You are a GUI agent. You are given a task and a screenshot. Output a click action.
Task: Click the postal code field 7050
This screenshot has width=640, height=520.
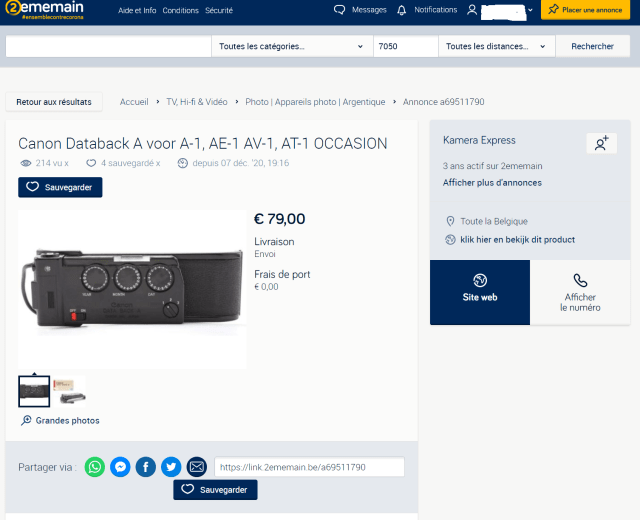pyautogui.click(x=406, y=46)
